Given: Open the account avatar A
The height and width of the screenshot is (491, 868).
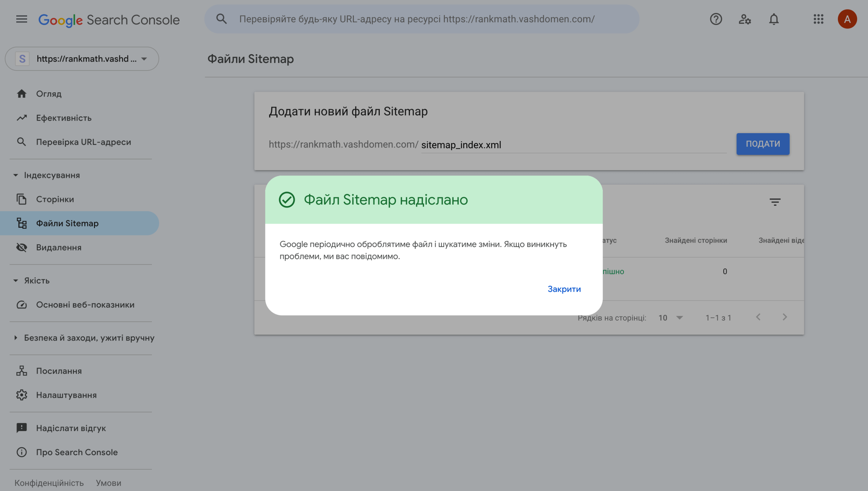Looking at the screenshot, I should pyautogui.click(x=847, y=19).
